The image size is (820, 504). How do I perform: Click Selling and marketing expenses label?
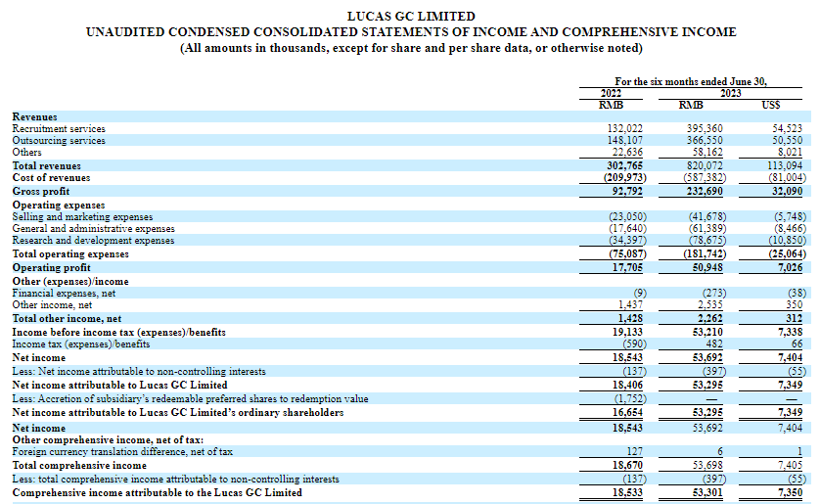(x=82, y=217)
